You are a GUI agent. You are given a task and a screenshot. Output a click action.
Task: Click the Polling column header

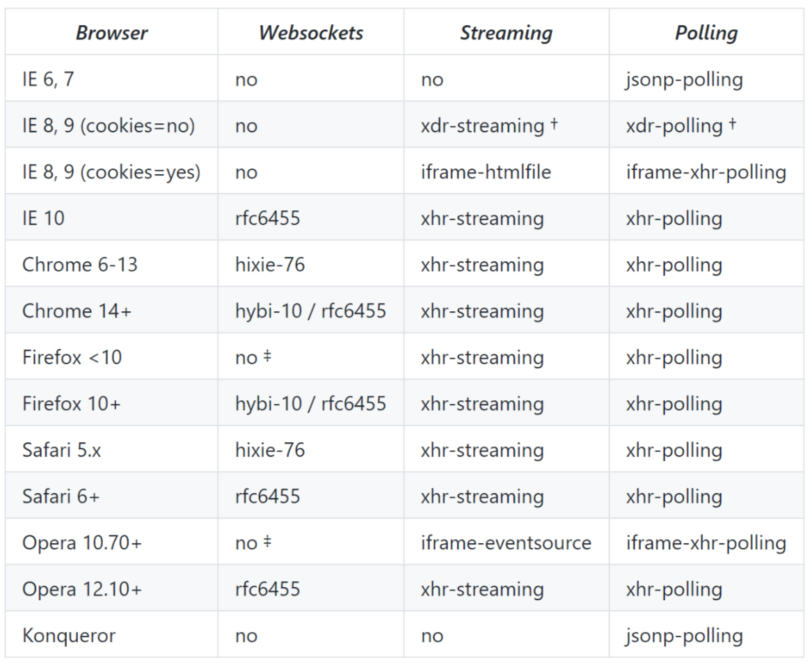tap(706, 33)
